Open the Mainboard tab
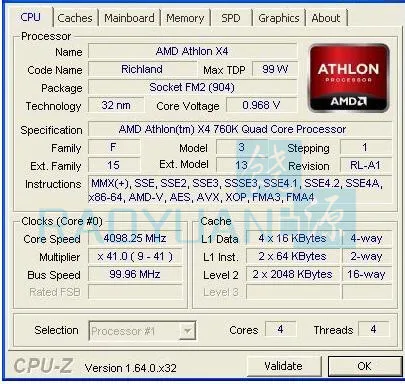This screenshot has width=405, height=384. (129, 18)
